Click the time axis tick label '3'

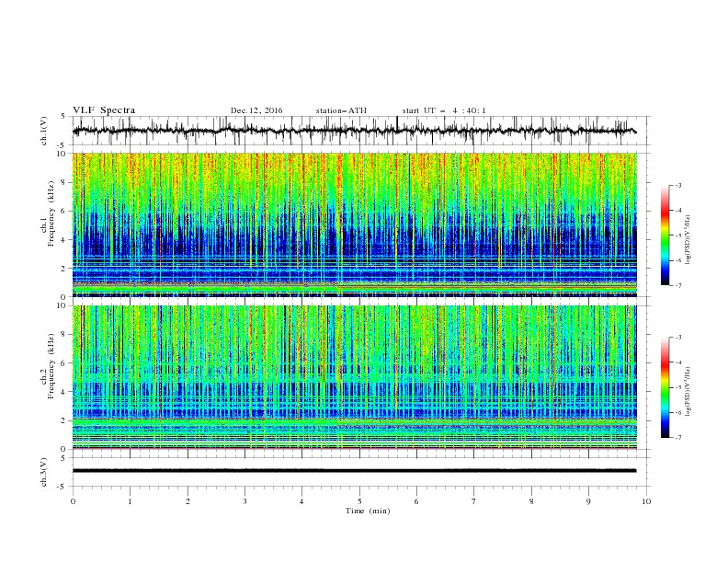(x=245, y=501)
